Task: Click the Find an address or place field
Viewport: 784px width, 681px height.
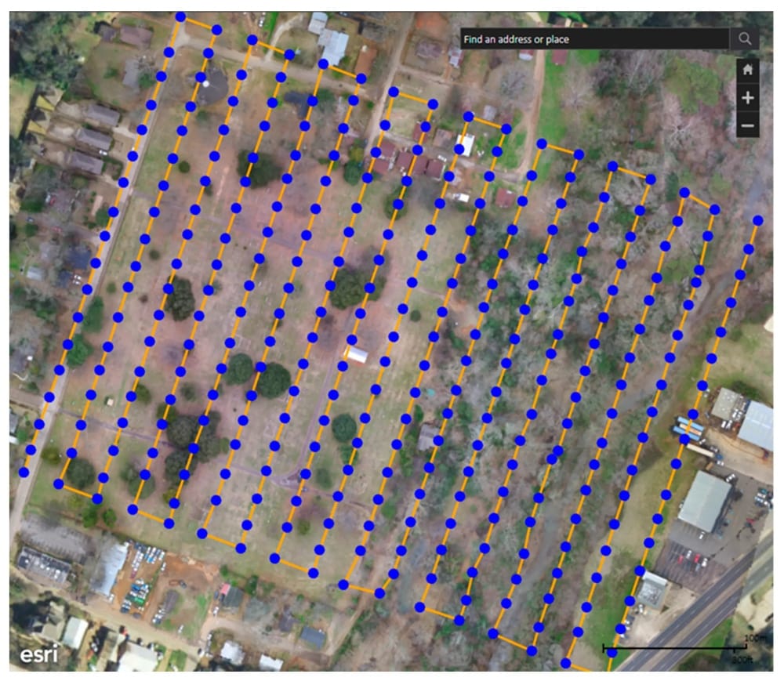Action: (x=588, y=38)
